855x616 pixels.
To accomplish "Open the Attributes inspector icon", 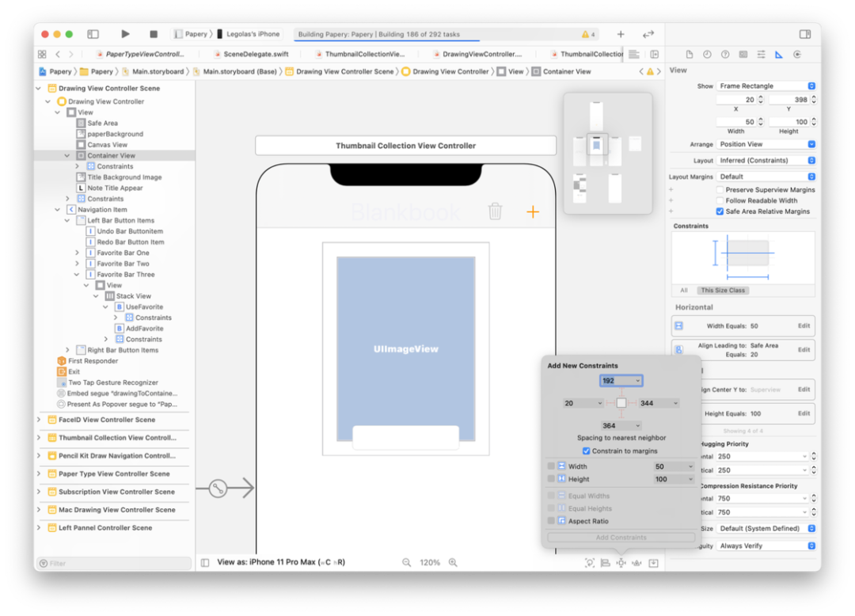I will [x=762, y=55].
